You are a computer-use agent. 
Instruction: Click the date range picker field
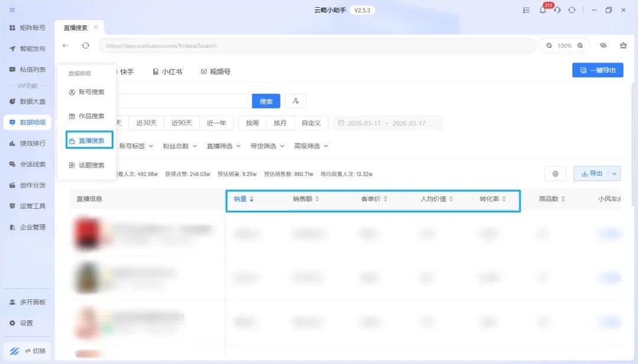388,123
